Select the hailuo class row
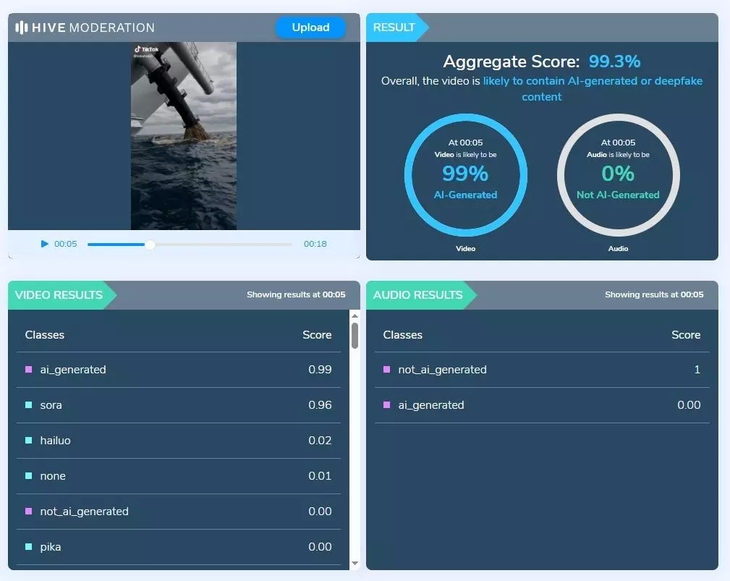This screenshot has height=581, width=730. (178, 441)
